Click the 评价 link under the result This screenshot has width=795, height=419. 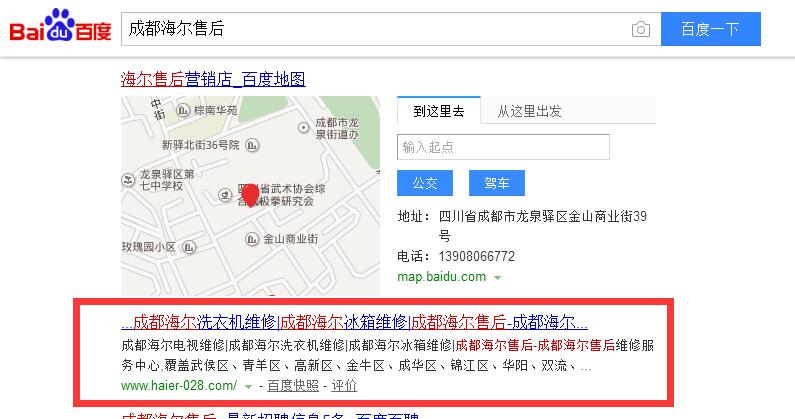(x=344, y=385)
